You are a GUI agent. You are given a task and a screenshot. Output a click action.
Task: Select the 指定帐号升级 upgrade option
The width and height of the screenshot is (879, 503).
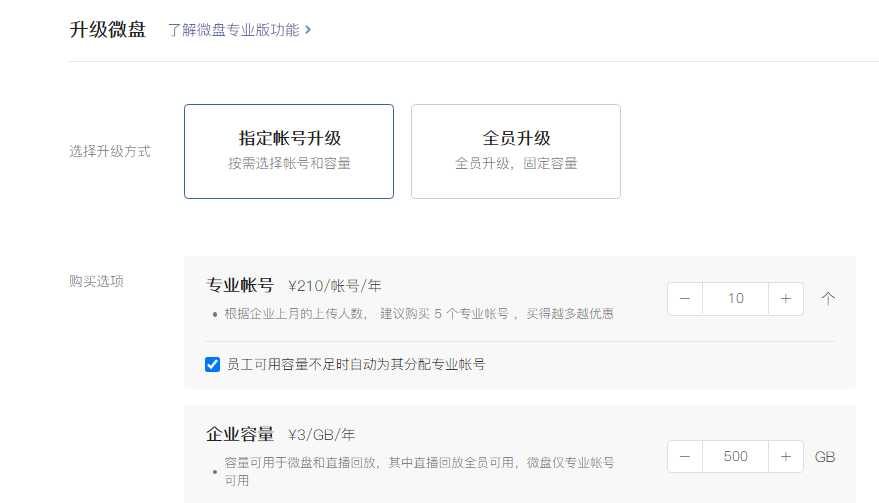coord(289,151)
